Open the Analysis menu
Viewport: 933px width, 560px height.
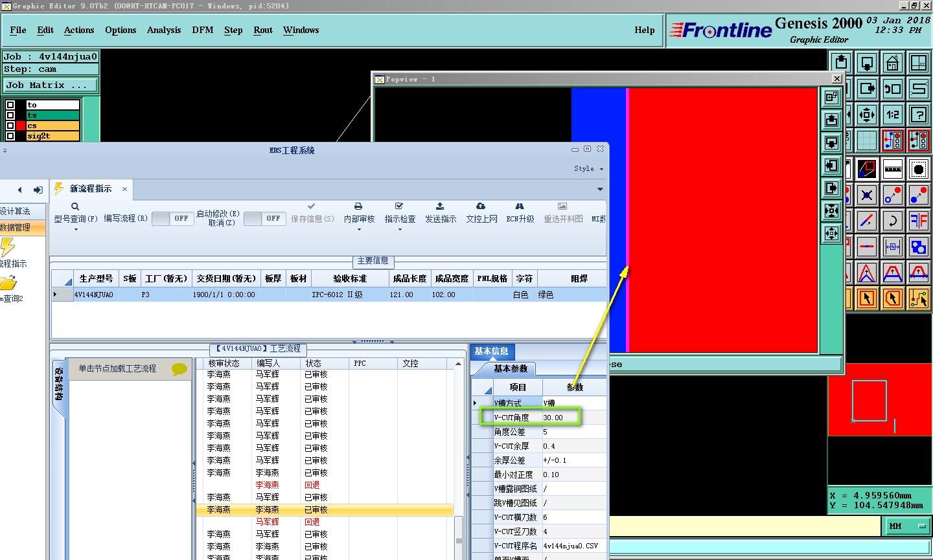(x=164, y=30)
